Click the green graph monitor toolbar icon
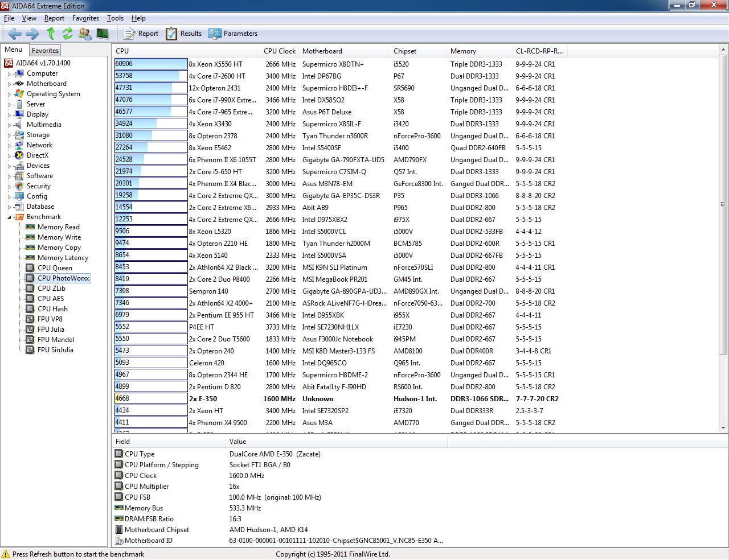729x560 pixels. click(103, 34)
